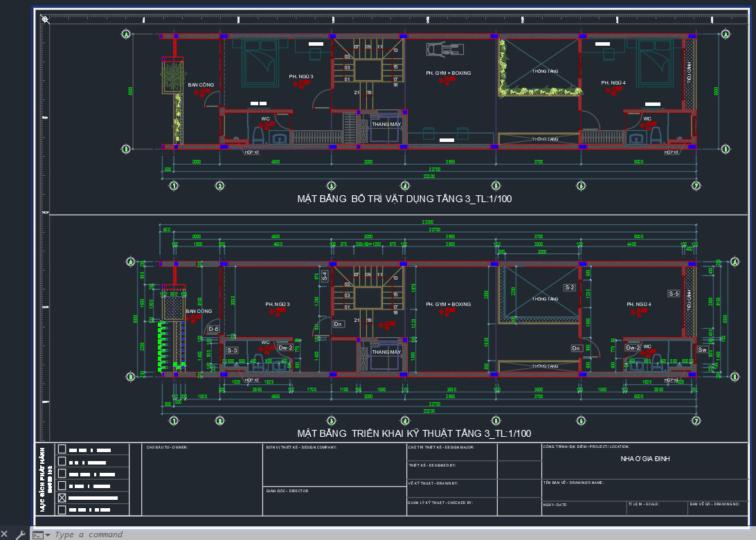Click the command prompt icon

[x=37, y=534]
